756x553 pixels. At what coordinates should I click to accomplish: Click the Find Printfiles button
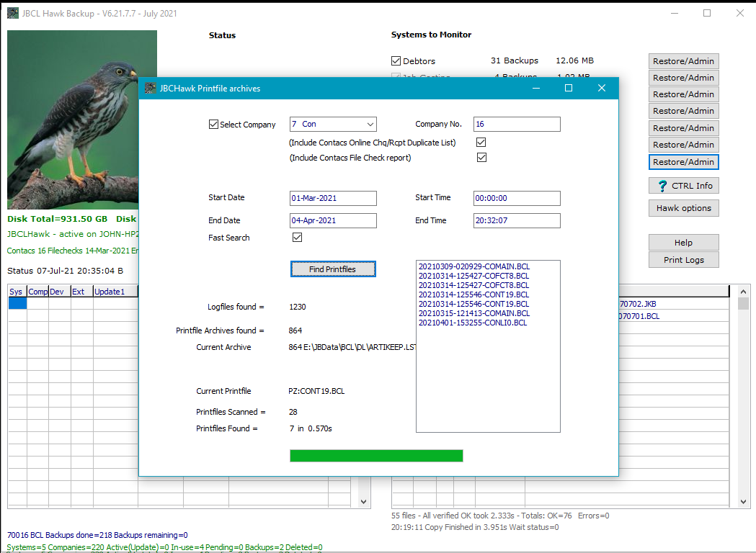tap(333, 268)
